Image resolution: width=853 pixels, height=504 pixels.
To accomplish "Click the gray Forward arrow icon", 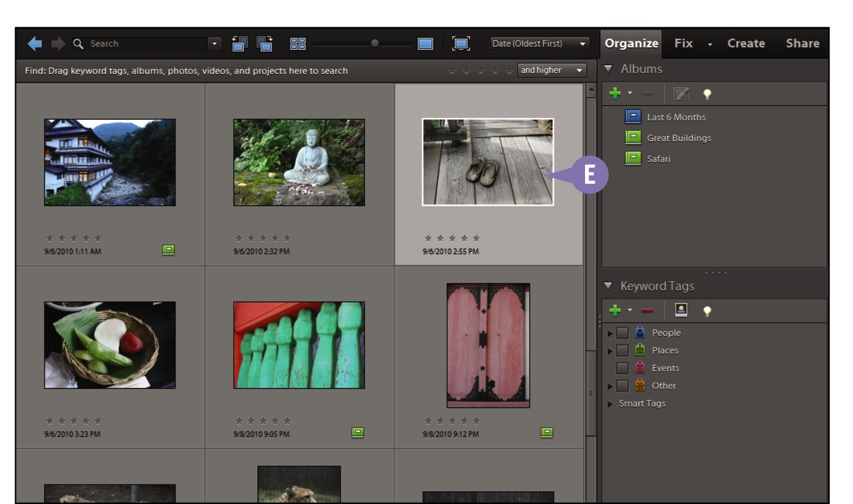I will [x=58, y=43].
